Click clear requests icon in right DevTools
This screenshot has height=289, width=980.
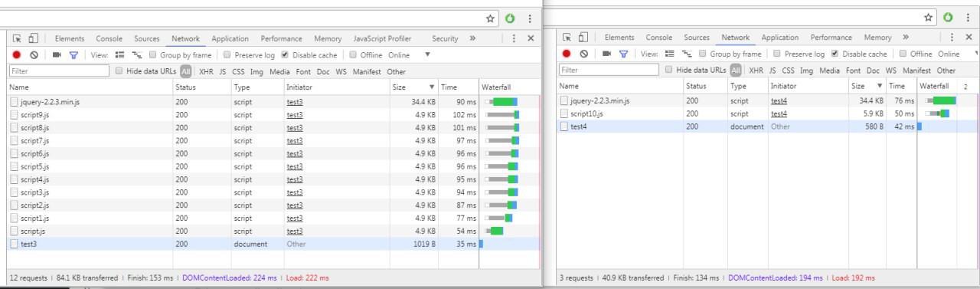point(583,54)
